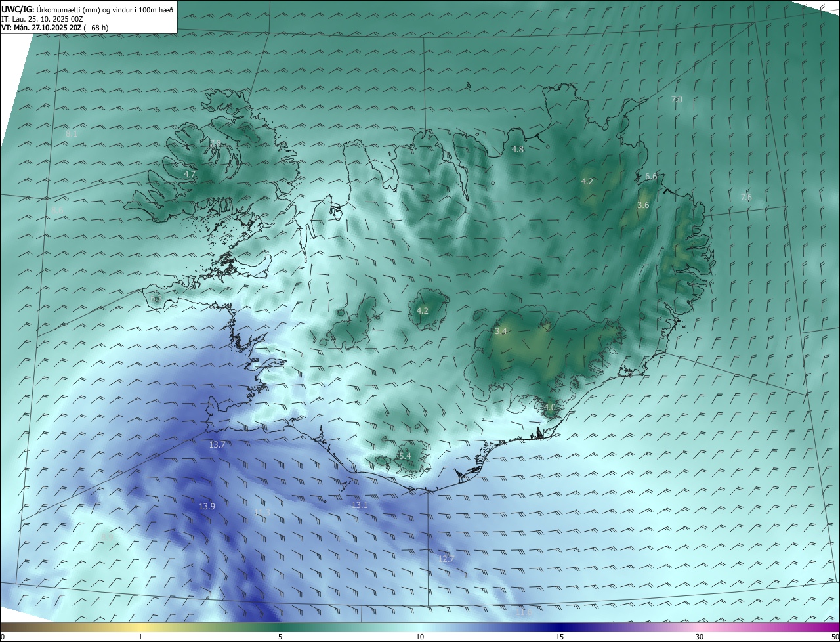The image size is (840, 642).
Task: Click the 13.7 value on the map
Action: point(217,445)
